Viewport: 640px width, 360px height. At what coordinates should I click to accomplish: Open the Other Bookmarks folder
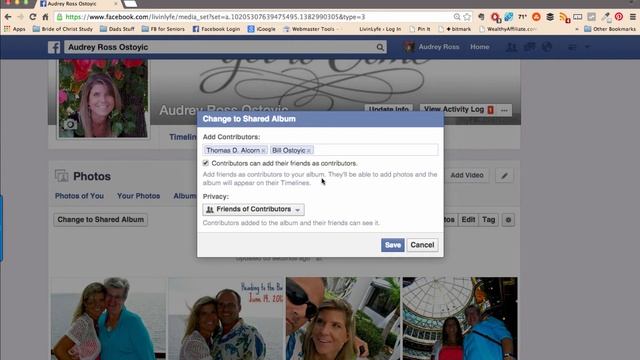click(x=610, y=29)
